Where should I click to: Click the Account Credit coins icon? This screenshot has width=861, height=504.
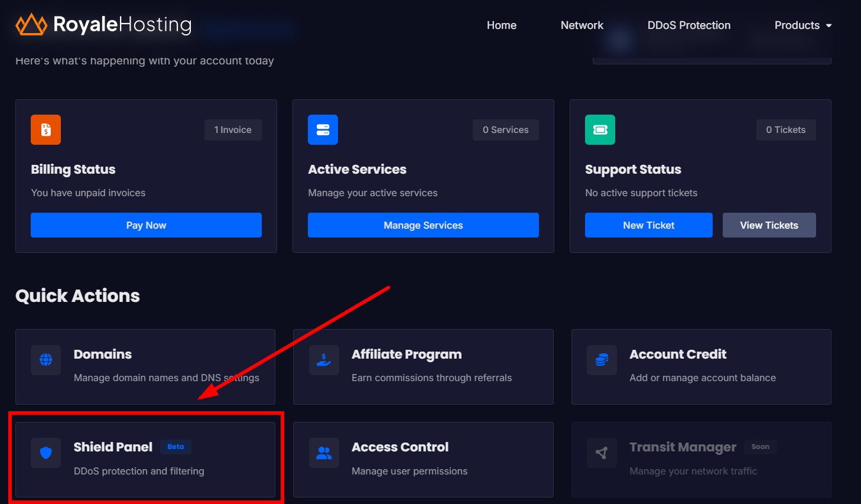[x=602, y=360]
